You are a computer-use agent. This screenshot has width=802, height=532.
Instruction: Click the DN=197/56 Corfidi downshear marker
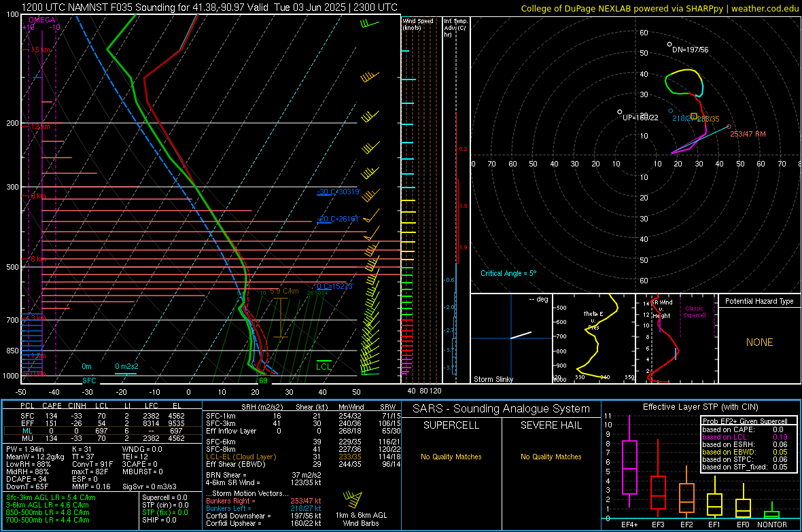tap(669, 45)
